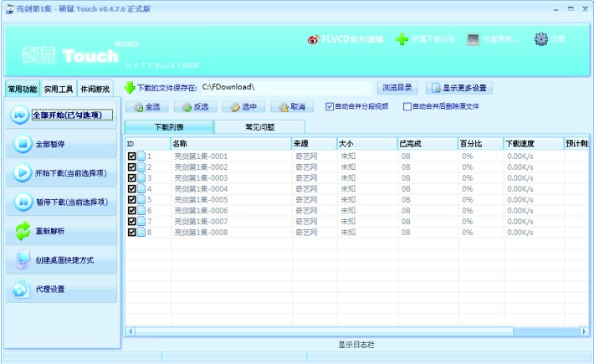Viewport: 594px width, 364px height.
Task: Click the 全部开始(已勾选项) label
Action: pos(67,115)
